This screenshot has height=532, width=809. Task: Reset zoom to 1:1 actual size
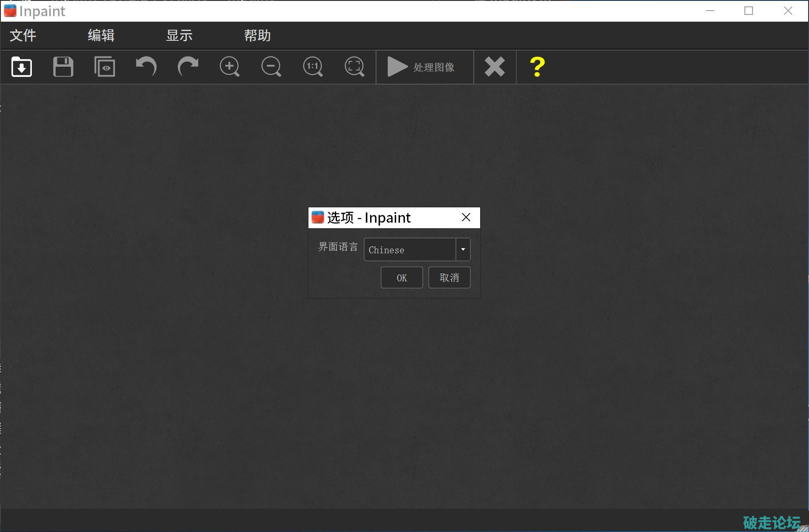click(x=313, y=67)
